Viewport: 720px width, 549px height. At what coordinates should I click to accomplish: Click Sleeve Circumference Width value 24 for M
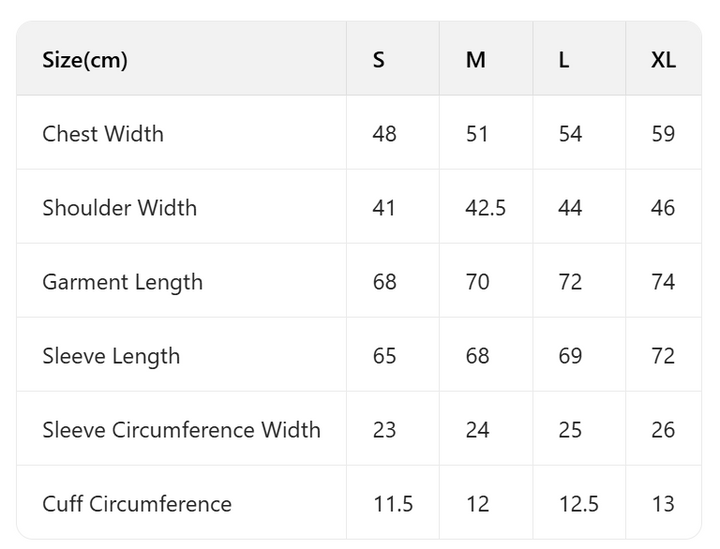pos(478,430)
